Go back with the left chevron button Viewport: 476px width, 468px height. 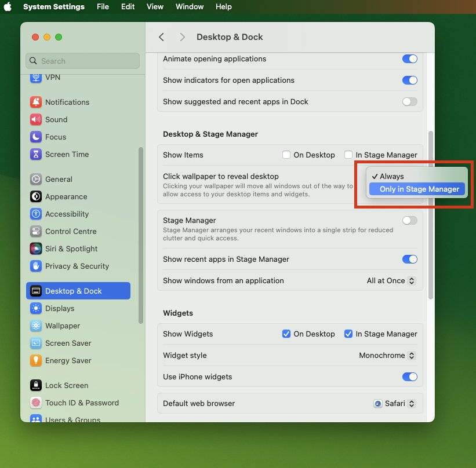162,37
